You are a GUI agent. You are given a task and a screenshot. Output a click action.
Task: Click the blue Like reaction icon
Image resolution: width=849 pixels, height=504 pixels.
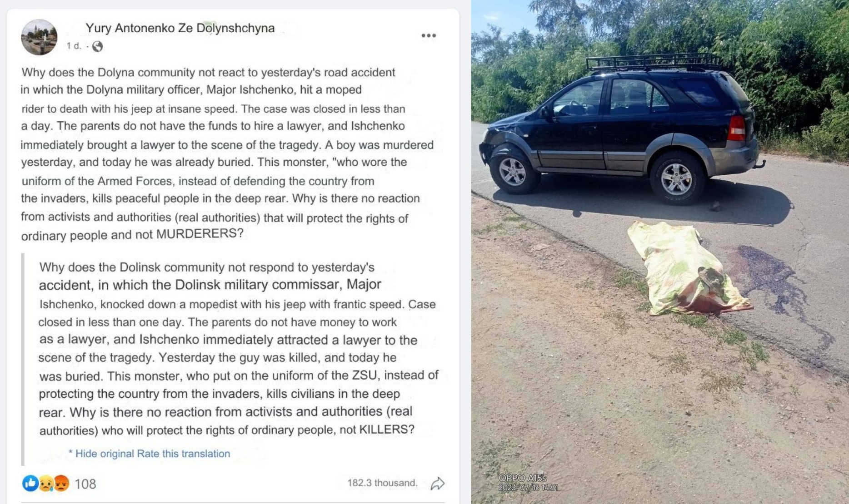30,484
